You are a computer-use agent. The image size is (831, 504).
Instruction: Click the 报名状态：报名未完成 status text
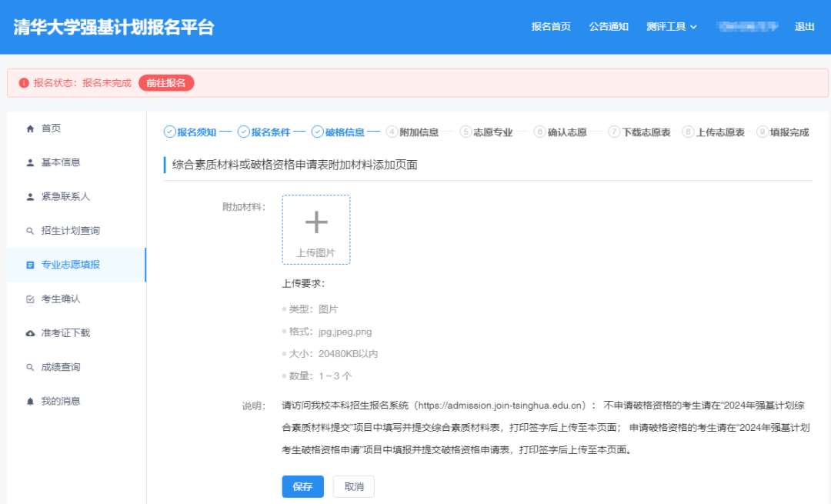click(x=82, y=83)
